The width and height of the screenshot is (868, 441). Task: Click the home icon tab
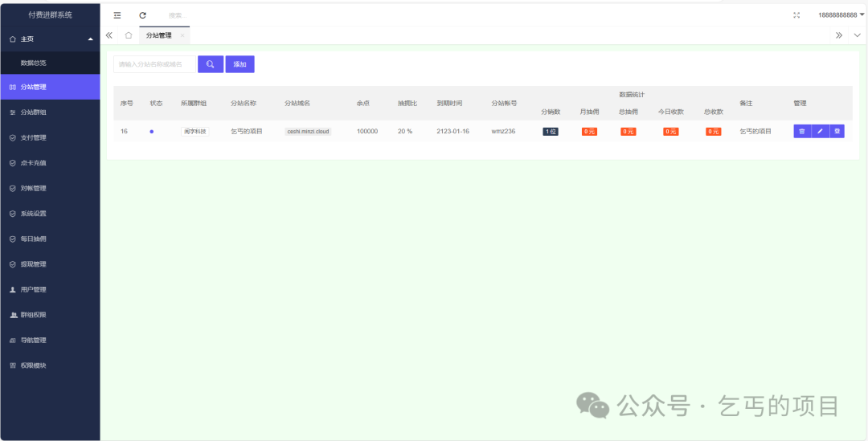click(129, 35)
